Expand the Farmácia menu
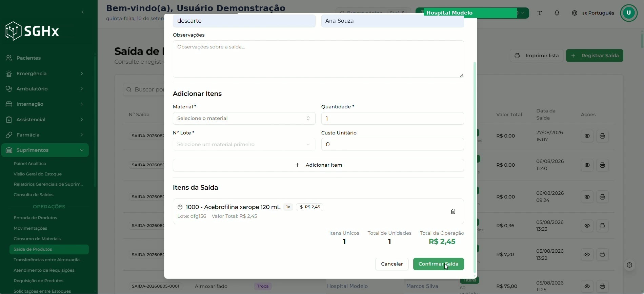Screen dimensions: 644x294 pyautogui.click(x=45, y=135)
